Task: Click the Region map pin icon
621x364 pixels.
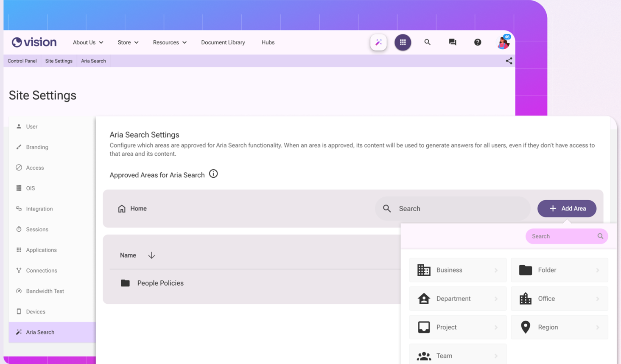Action: point(526,327)
